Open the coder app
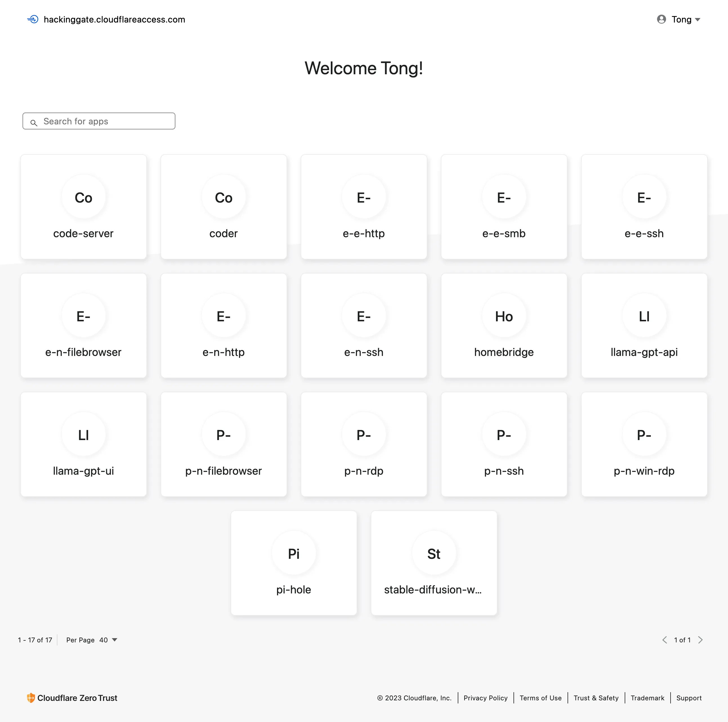 224,206
